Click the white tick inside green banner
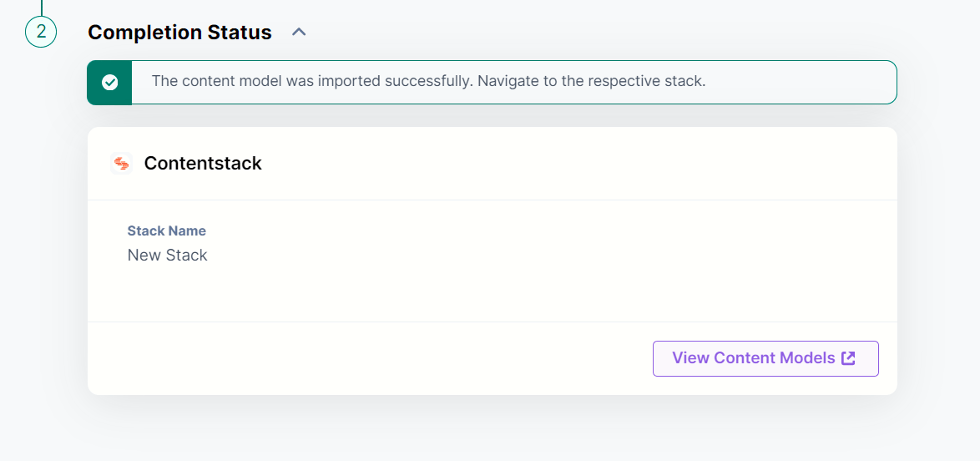The height and width of the screenshot is (461, 980). point(109,82)
